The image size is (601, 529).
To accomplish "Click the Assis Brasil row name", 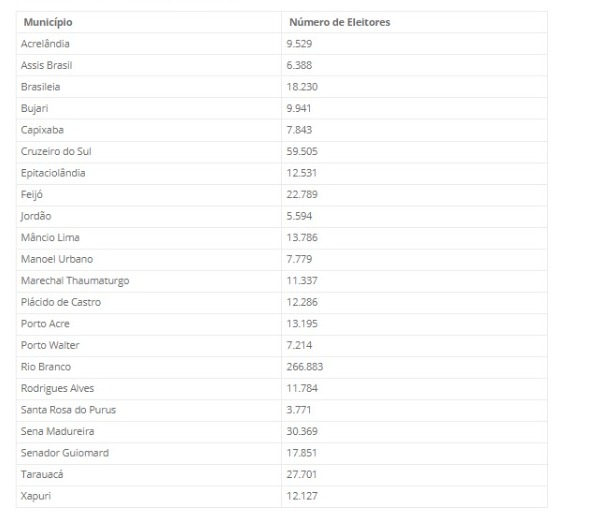I will (x=47, y=65).
